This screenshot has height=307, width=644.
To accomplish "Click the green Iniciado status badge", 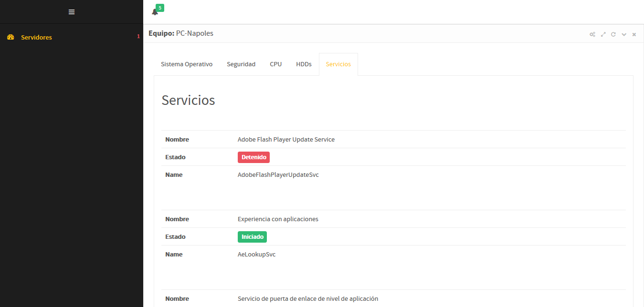I will 252,237.
